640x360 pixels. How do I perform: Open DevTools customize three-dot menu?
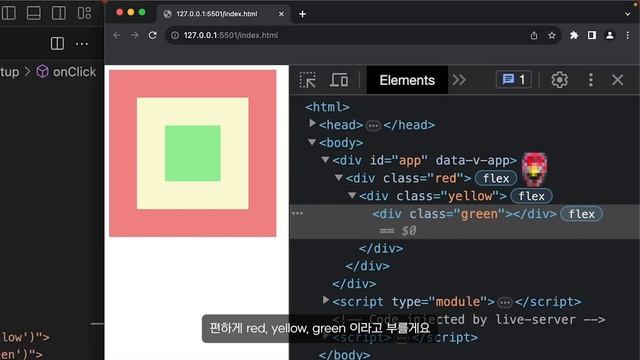[591, 80]
